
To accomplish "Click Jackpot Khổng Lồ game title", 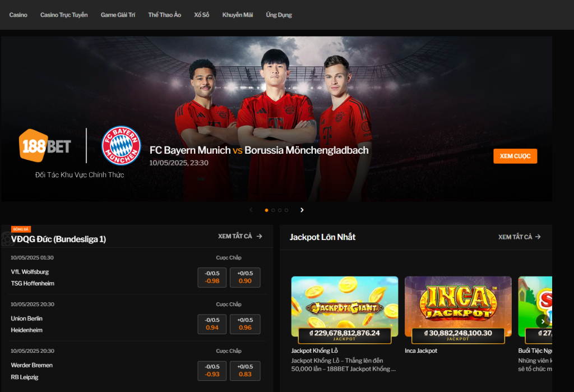I will pos(314,351).
